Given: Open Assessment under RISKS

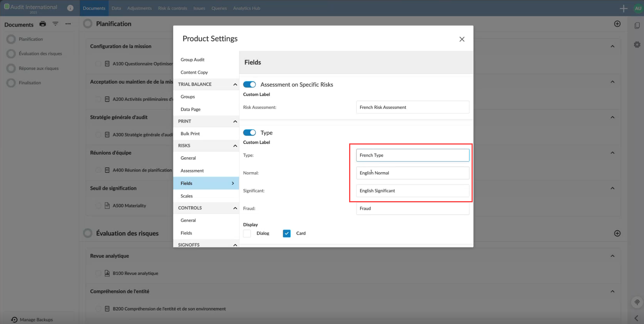Looking at the screenshot, I should [206, 171].
